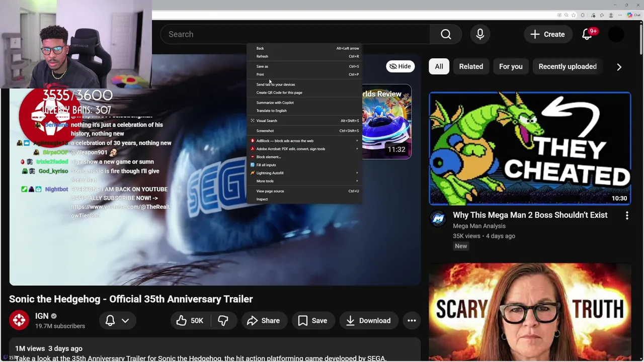Choose Screenshot in the context menu
This screenshot has width=644, height=362.
[304, 131]
